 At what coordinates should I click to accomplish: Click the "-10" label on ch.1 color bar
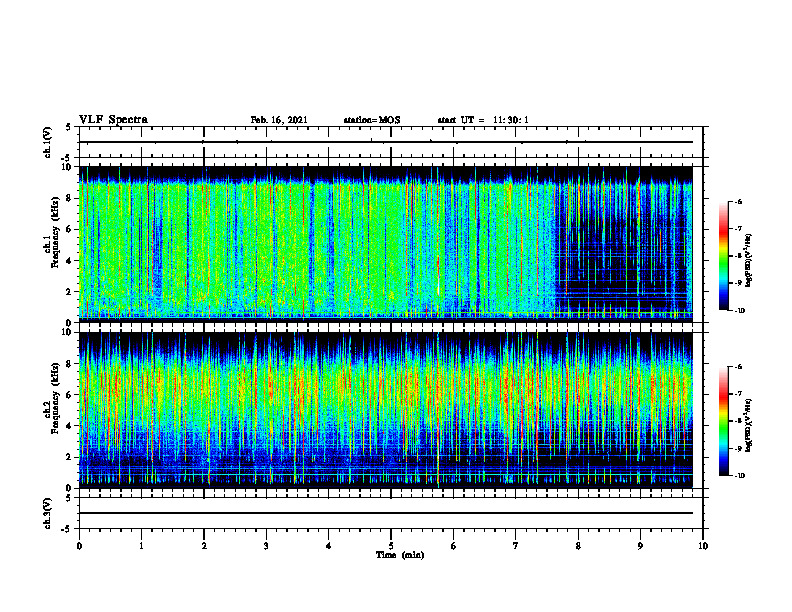point(739,311)
